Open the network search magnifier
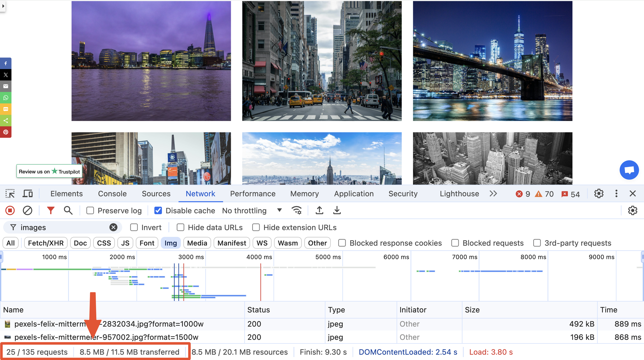This screenshot has width=644, height=360. coord(68,211)
